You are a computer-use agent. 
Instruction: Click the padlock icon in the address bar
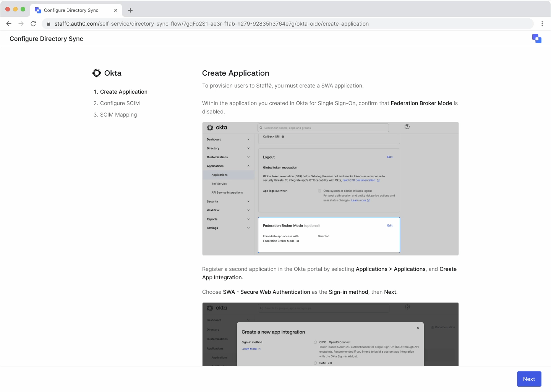point(48,23)
